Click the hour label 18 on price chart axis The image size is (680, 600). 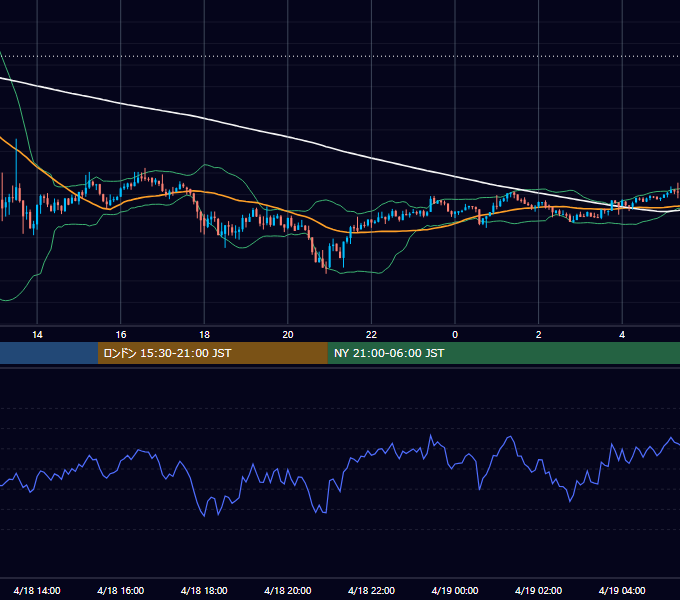tap(204, 335)
